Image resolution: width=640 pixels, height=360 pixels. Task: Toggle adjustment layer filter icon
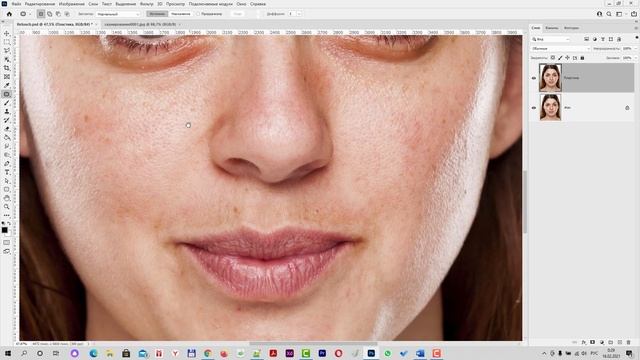[x=595, y=39]
